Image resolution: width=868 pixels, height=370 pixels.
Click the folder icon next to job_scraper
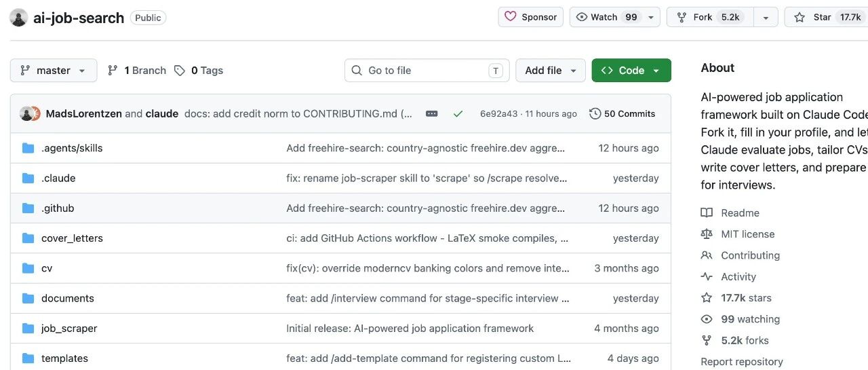click(x=28, y=328)
